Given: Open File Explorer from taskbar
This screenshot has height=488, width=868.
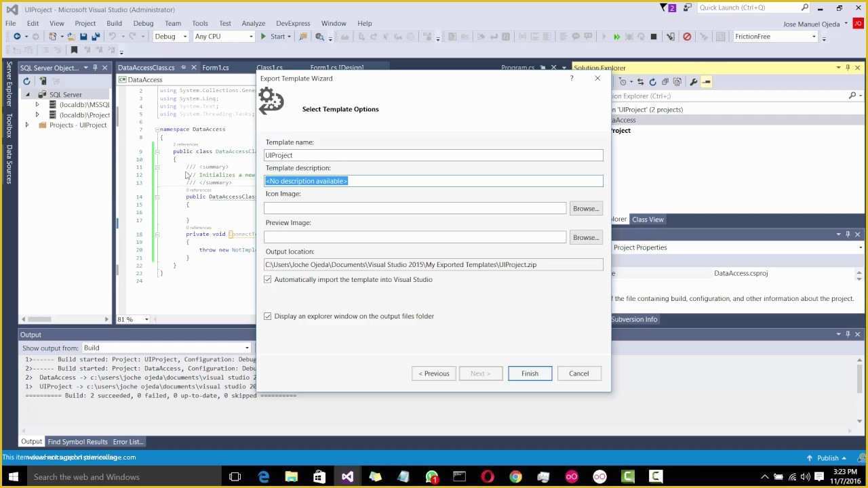Looking at the screenshot, I should click(x=291, y=476).
